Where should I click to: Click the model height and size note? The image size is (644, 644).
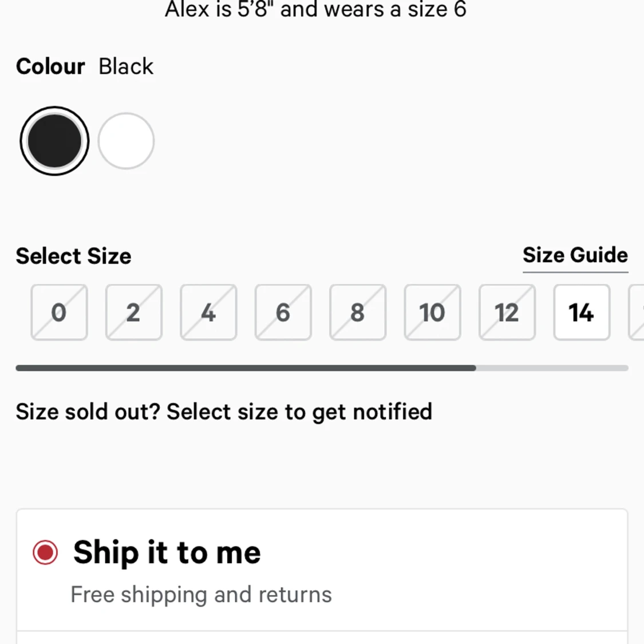(x=315, y=9)
